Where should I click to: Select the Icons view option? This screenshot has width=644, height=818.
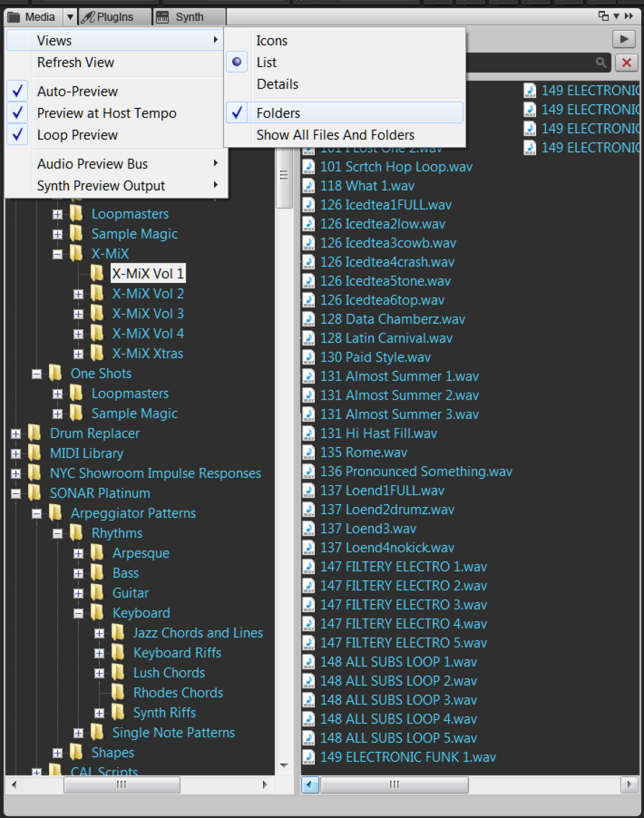pyautogui.click(x=345, y=41)
